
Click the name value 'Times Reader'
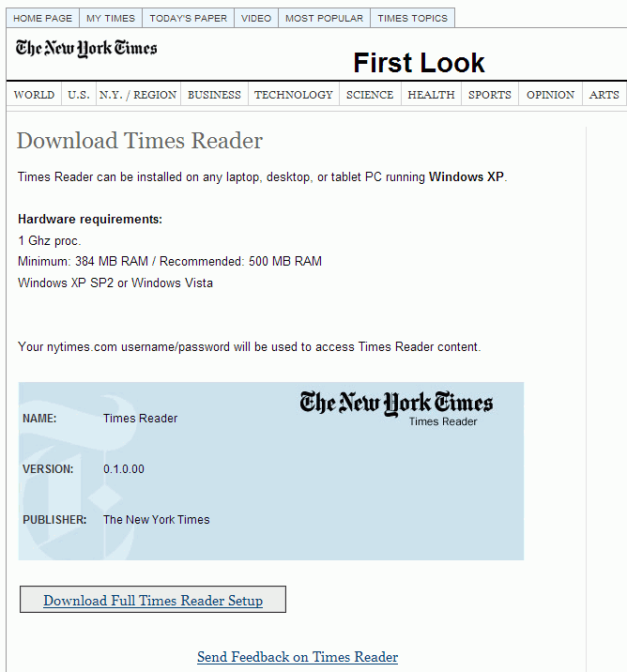click(x=140, y=419)
